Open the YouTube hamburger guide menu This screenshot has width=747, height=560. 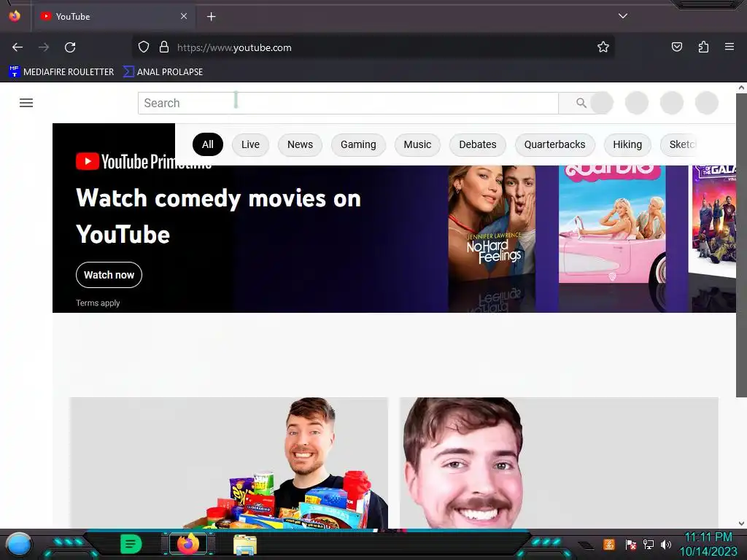coord(26,103)
